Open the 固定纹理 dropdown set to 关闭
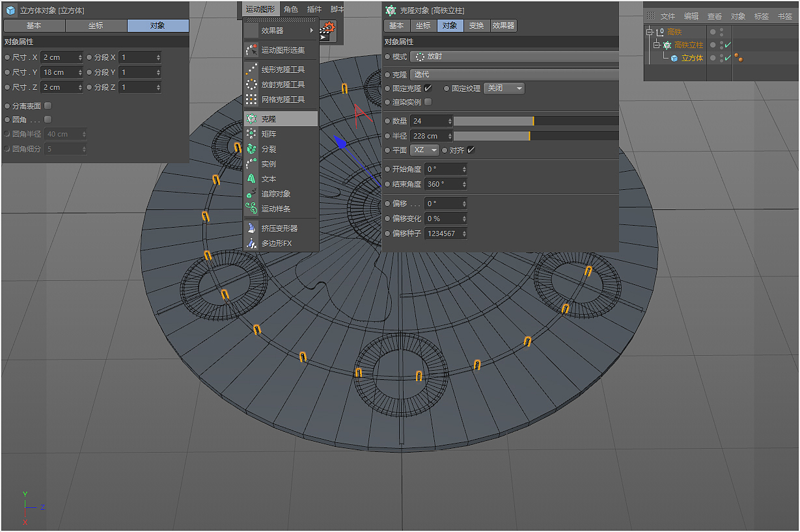800x532 pixels. click(x=504, y=88)
